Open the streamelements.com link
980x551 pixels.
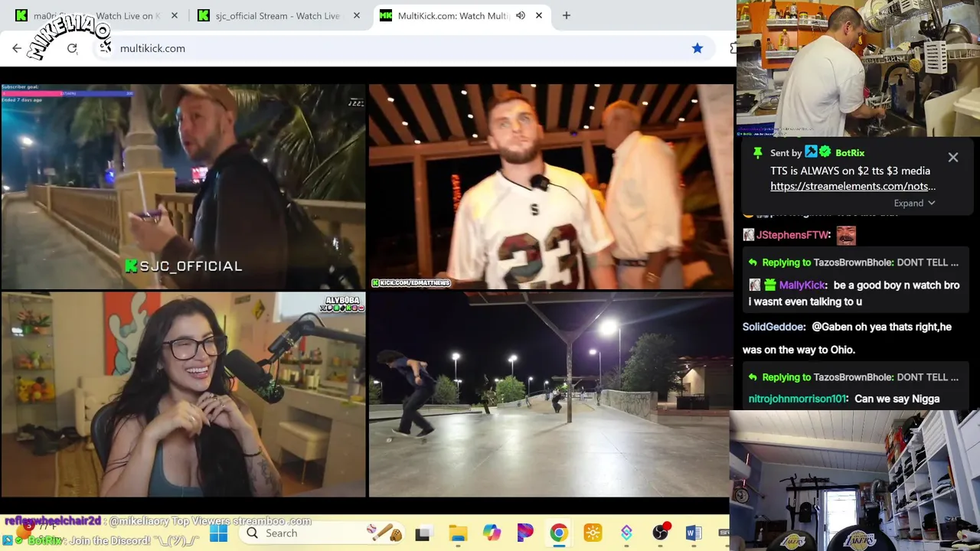[853, 186]
